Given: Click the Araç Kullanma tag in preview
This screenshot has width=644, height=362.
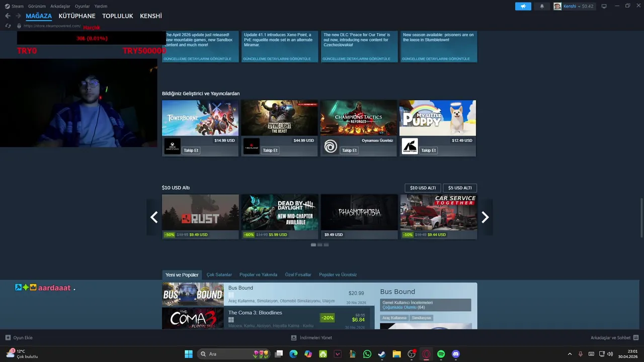Looking at the screenshot, I should [394, 318].
